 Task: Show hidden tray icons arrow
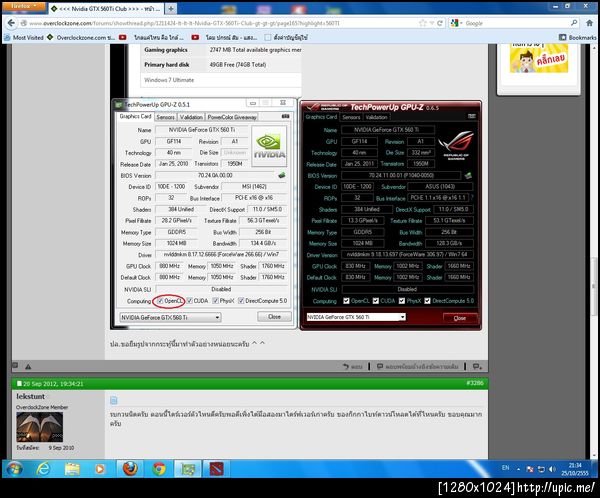click(x=518, y=469)
